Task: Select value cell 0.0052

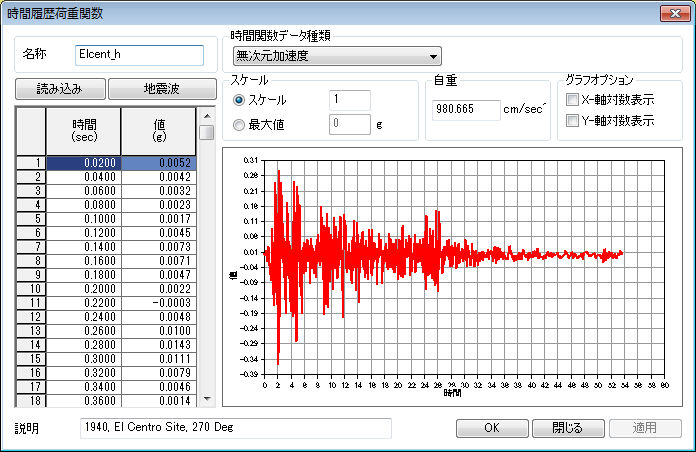Action: point(159,163)
